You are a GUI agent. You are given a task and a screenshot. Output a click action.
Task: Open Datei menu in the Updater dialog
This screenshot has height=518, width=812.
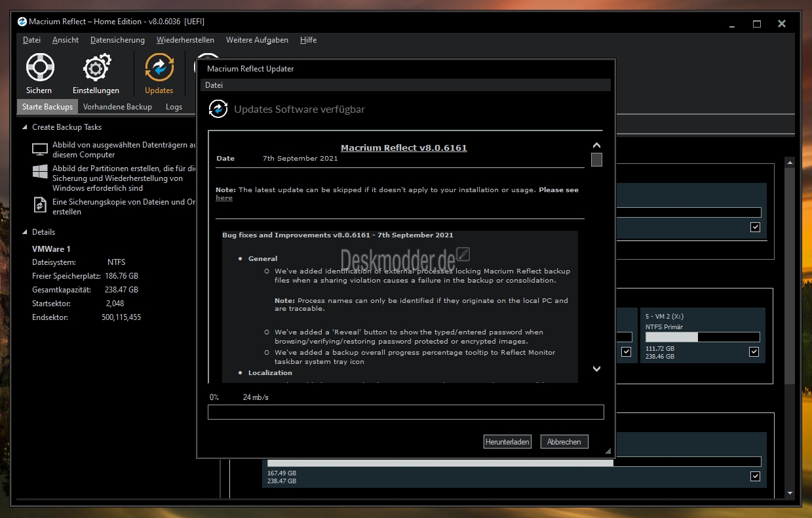coord(214,85)
